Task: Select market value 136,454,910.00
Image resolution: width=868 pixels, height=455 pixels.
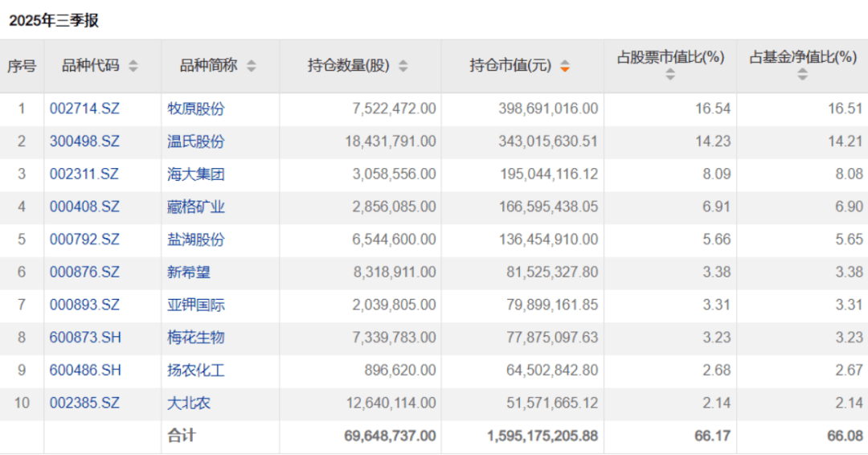Action: (x=548, y=239)
